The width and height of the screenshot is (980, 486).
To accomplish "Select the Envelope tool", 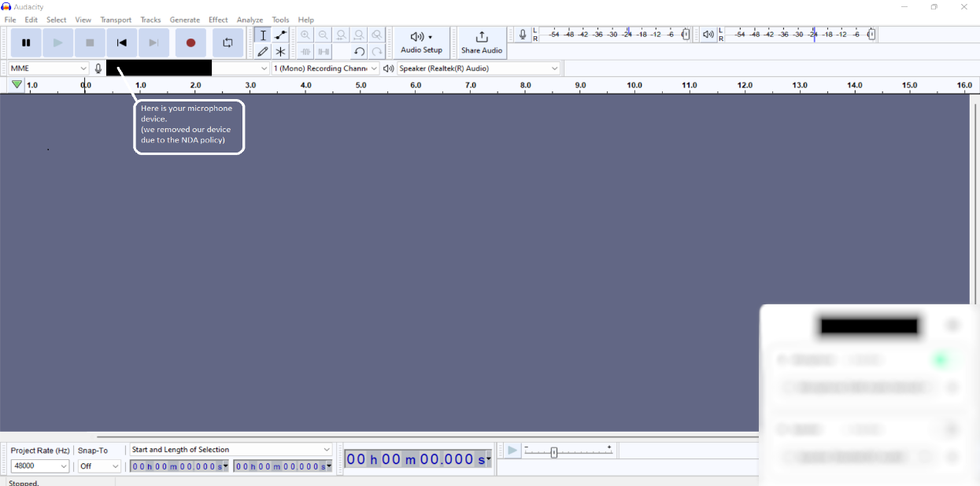I will tap(280, 35).
